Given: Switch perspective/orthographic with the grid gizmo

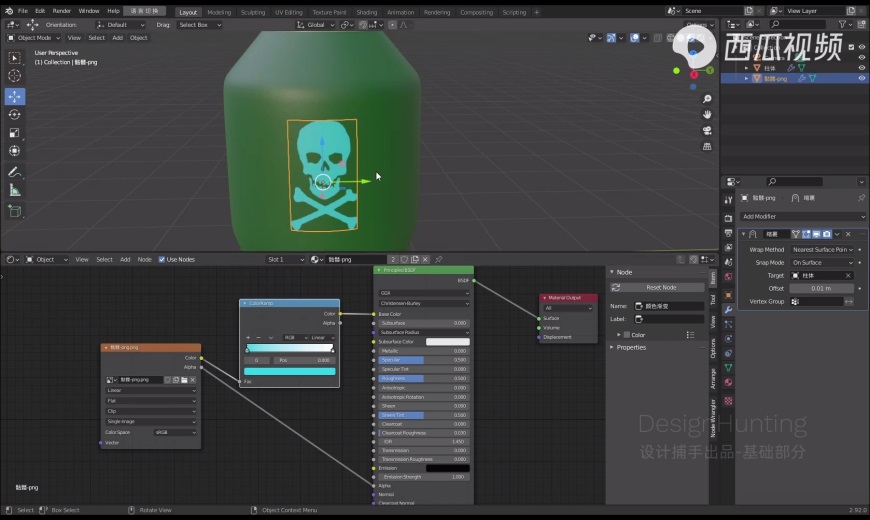Looking at the screenshot, I should [x=707, y=147].
